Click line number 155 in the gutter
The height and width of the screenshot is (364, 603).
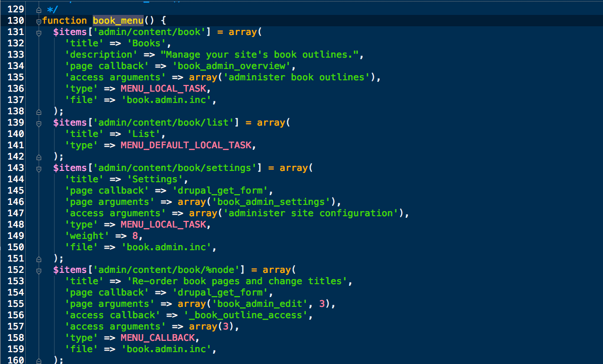click(x=16, y=304)
